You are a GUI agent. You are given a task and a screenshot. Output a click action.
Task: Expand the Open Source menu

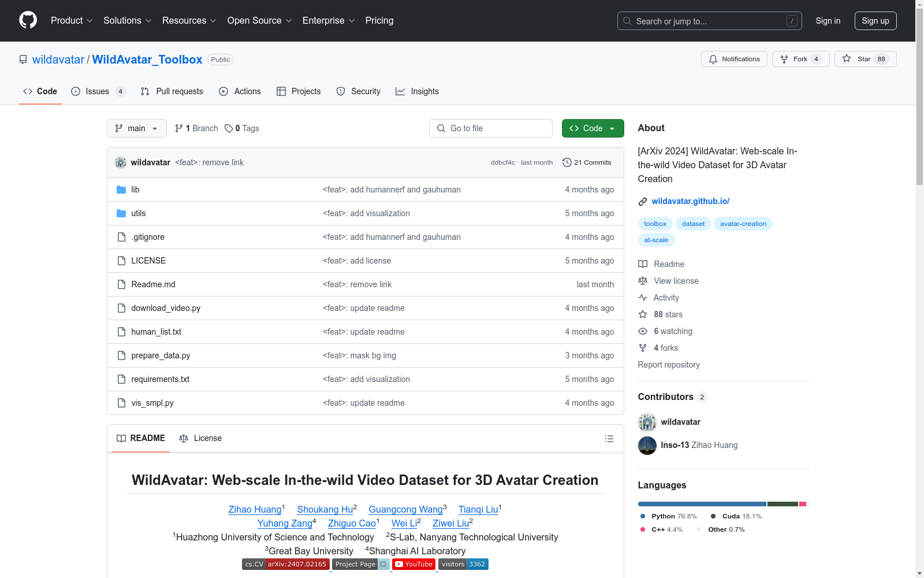(x=260, y=20)
